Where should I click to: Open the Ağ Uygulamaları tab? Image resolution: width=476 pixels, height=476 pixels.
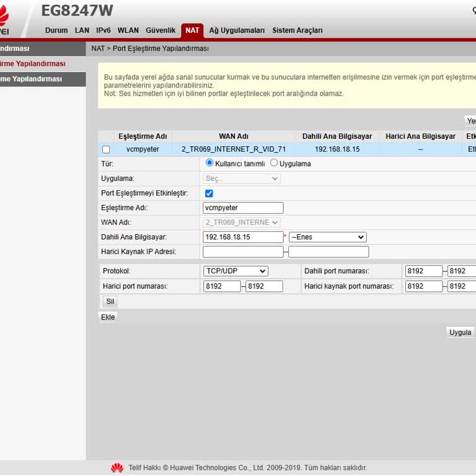click(x=237, y=30)
